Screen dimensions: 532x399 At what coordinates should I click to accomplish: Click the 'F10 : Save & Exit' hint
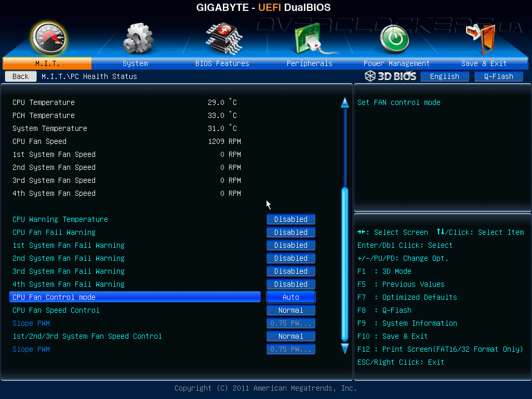click(393, 336)
